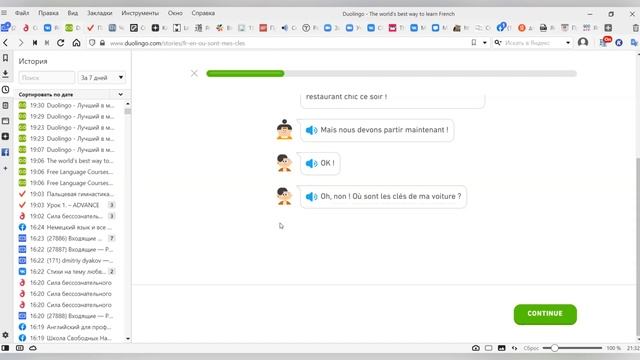Viewport: 640px width, 360px height.
Task: Choose search engine via magnifier icon
Action: pos(498,42)
